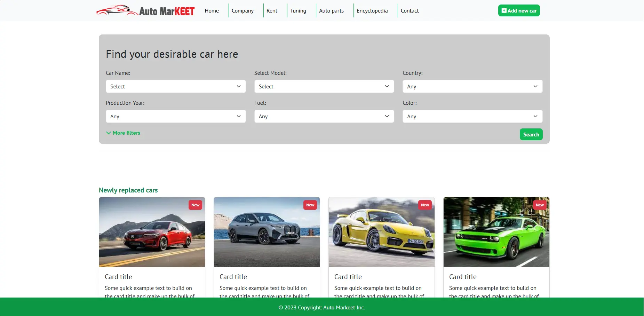644x316 pixels.
Task: Open the Car Name dropdown
Action: point(176,86)
